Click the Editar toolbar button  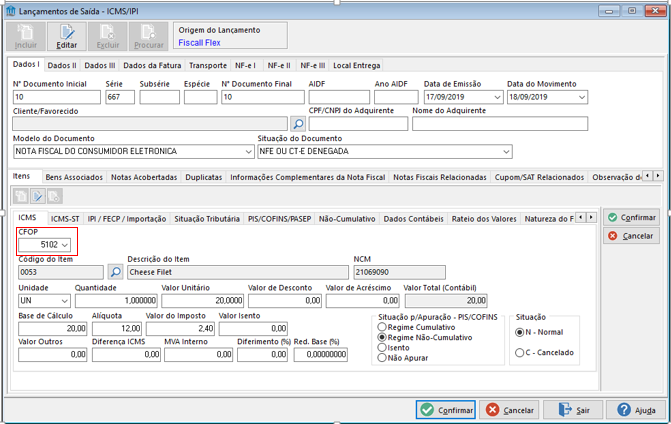[67, 36]
